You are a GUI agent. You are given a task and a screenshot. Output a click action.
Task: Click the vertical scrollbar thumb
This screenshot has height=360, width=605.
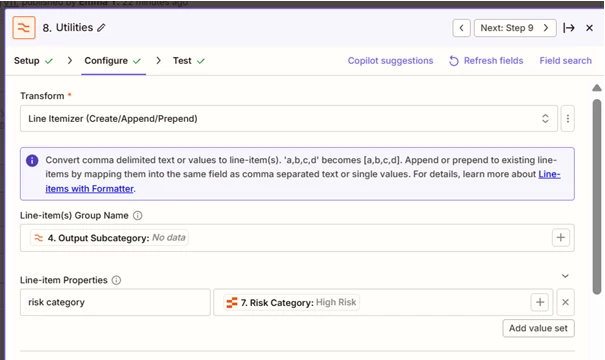click(597, 197)
